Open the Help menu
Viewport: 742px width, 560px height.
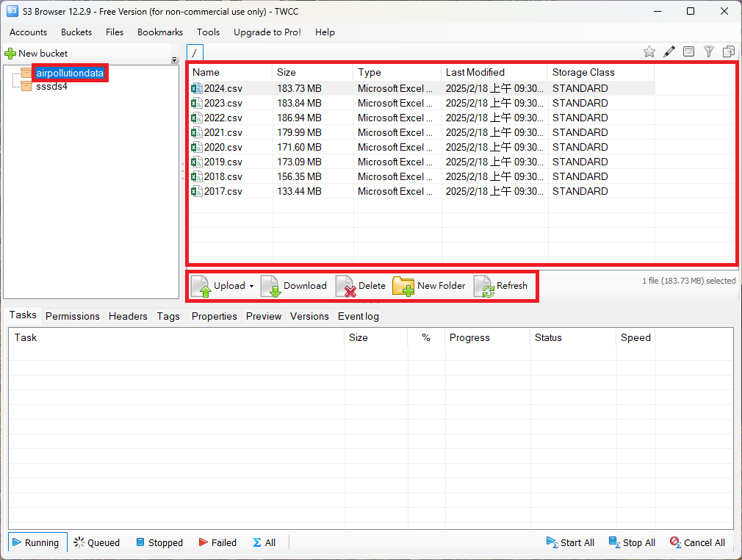pyautogui.click(x=325, y=32)
